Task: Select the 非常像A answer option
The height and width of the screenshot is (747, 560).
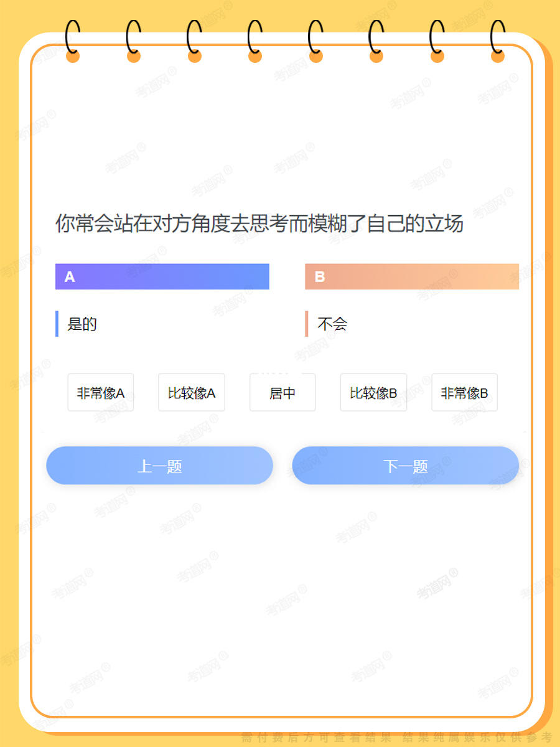Action: click(x=101, y=393)
